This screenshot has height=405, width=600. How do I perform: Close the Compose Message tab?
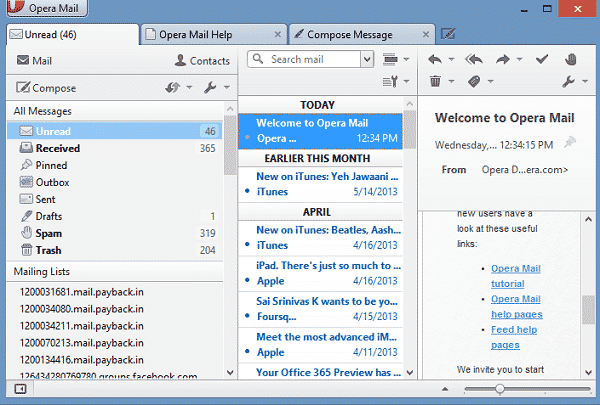click(x=426, y=34)
